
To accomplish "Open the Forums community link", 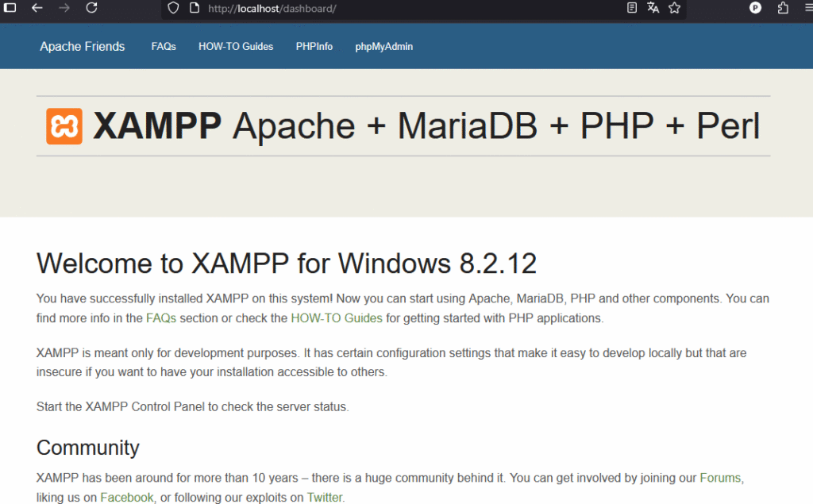I will 720,478.
